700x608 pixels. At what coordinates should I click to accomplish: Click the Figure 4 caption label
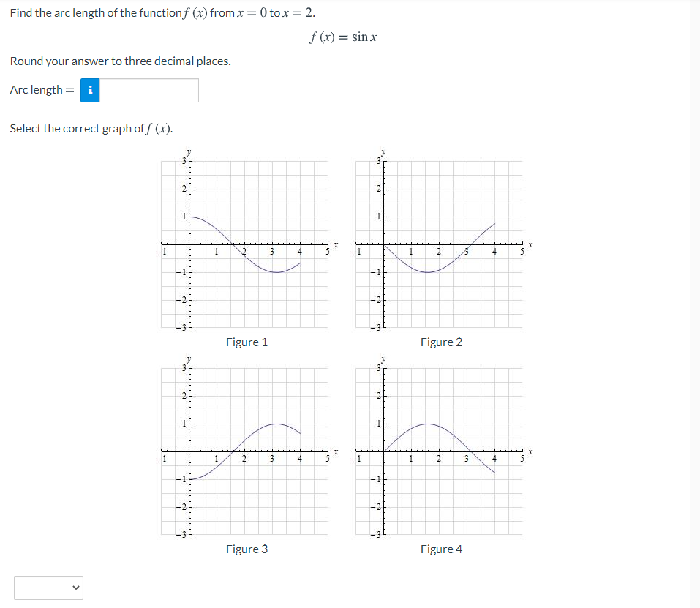(x=441, y=549)
